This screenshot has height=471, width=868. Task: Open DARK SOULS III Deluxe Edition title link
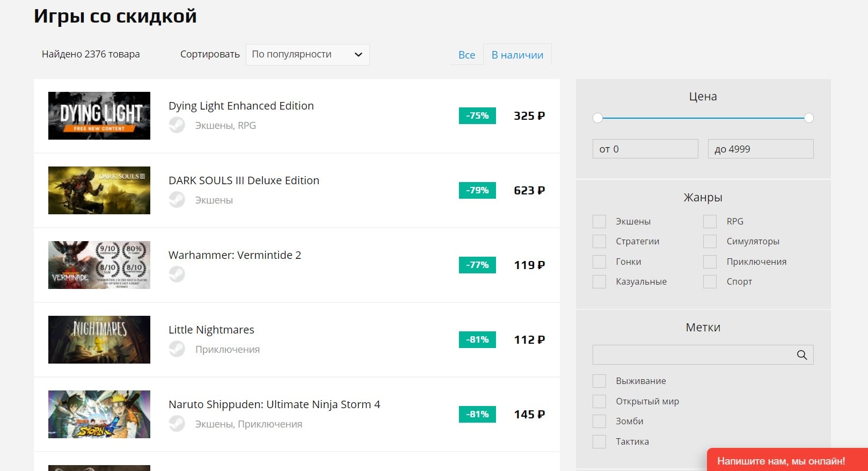click(244, 180)
